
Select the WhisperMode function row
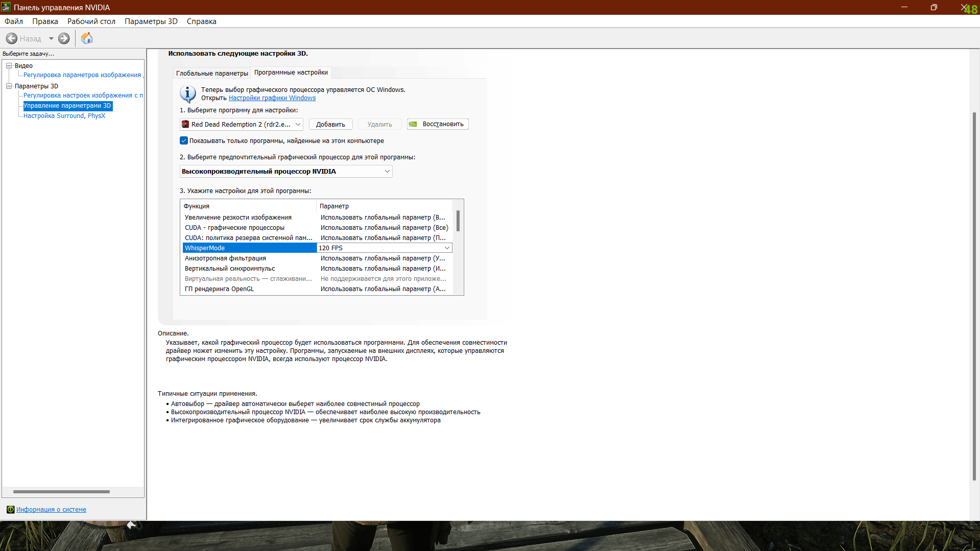[250, 248]
